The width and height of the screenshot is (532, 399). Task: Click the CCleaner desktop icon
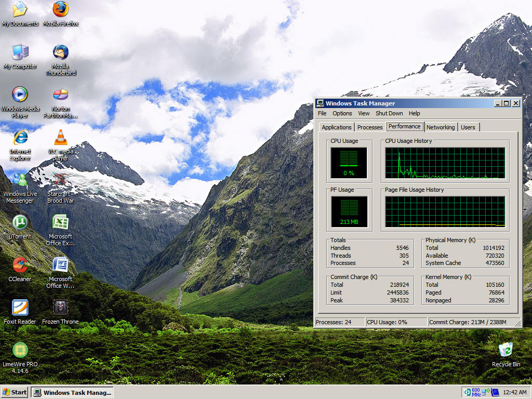coord(20,265)
